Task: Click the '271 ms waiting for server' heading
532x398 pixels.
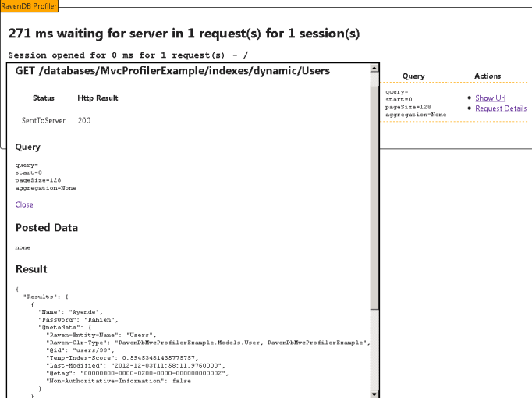Action: [184, 34]
